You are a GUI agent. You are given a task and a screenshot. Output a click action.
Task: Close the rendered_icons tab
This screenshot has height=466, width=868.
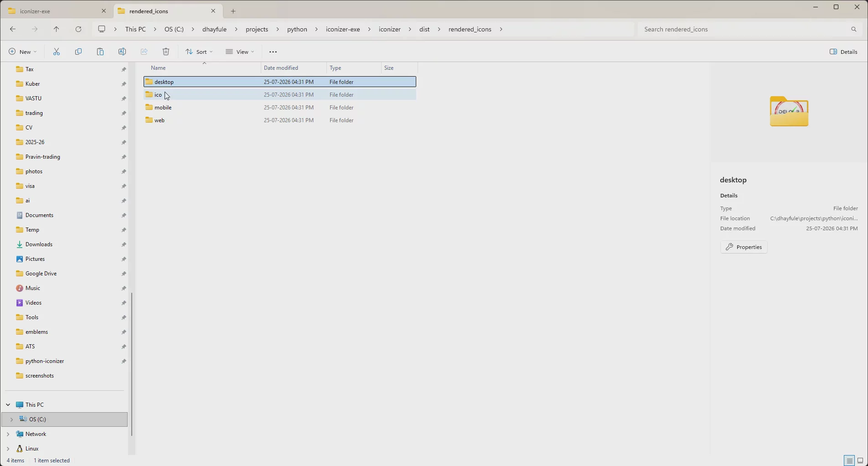[213, 11]
